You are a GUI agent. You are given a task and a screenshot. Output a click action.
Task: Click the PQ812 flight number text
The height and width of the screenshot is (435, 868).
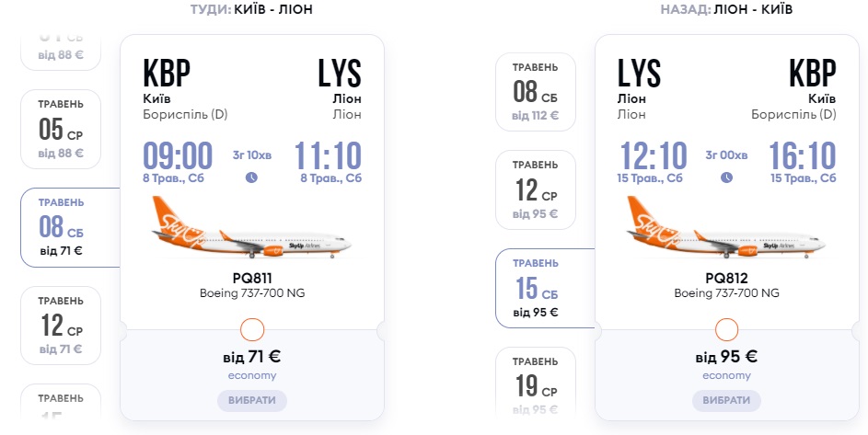click(x=726, y=277)
